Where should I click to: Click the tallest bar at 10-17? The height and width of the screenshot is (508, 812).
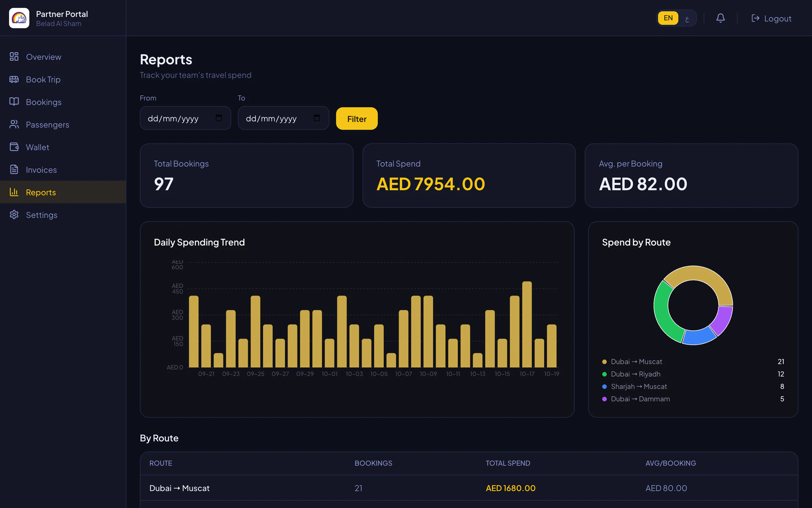point(527,324)
